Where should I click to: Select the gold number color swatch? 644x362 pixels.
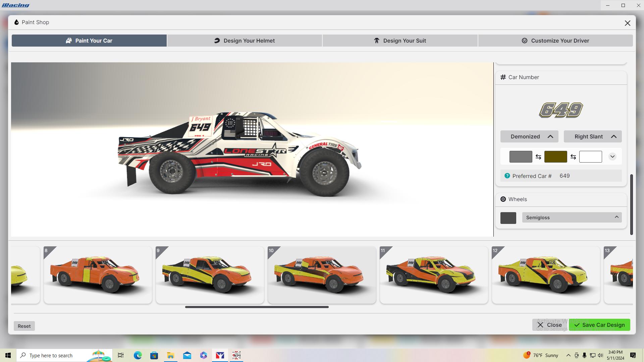[555, 157]
